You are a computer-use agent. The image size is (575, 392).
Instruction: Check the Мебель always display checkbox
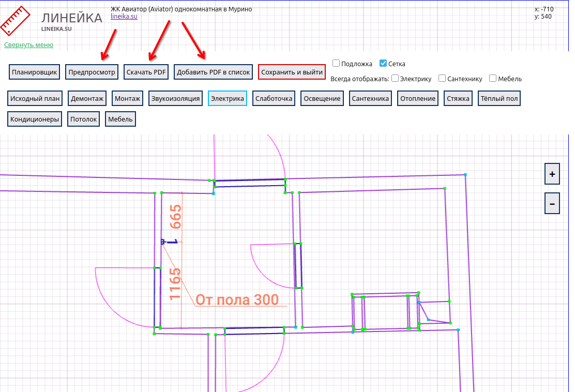(493, 79)
